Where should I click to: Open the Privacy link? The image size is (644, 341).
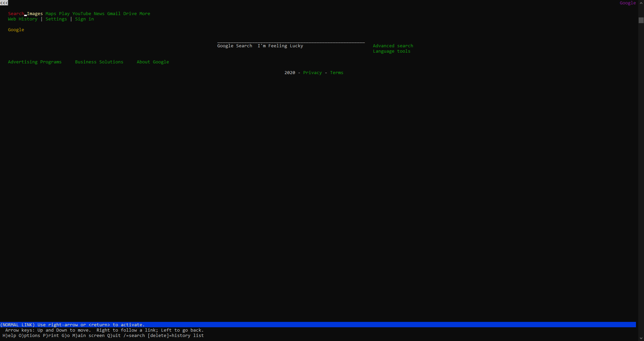[x=313, y=73]
